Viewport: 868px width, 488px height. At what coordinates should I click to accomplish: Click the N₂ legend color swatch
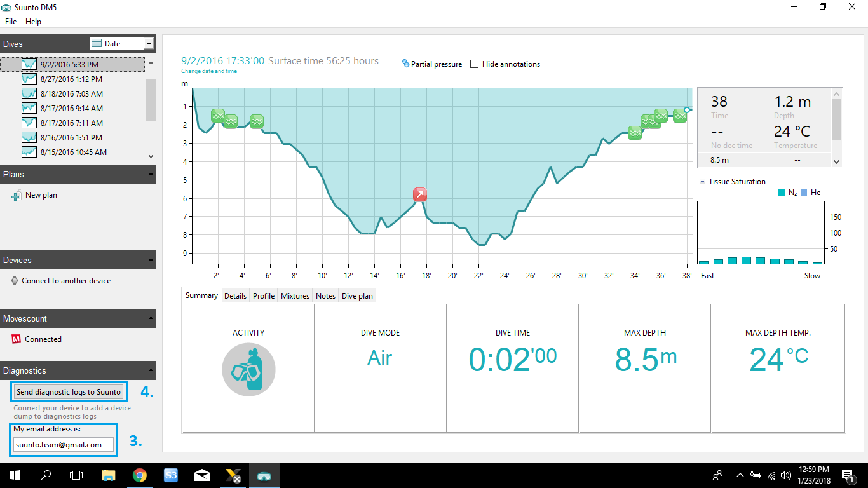[782, 193]
